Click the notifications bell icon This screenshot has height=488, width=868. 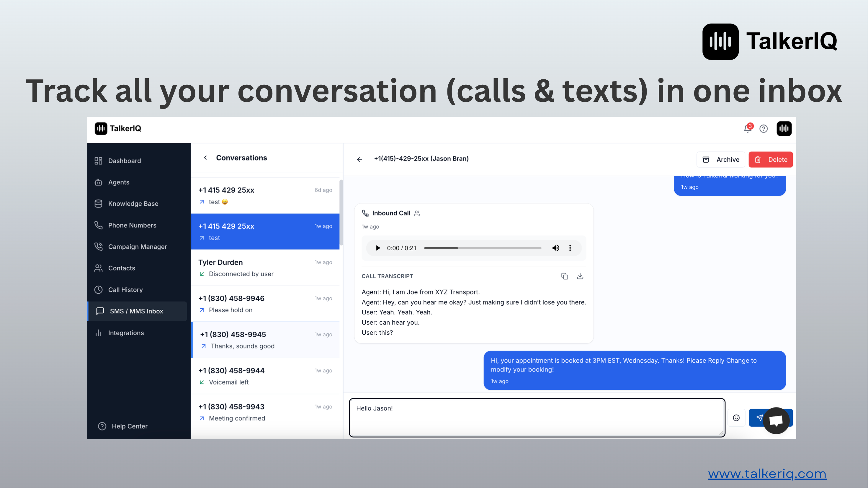747,129
